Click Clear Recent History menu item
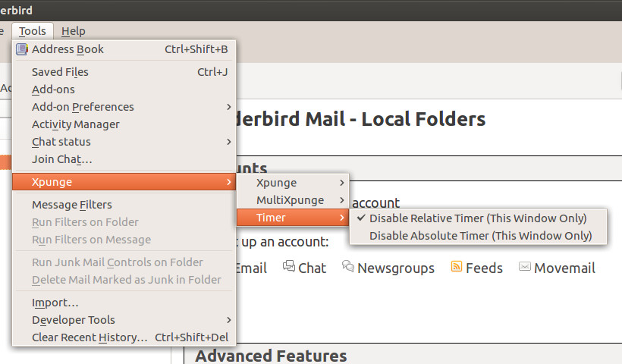622x364 pixels. (90, 337)
